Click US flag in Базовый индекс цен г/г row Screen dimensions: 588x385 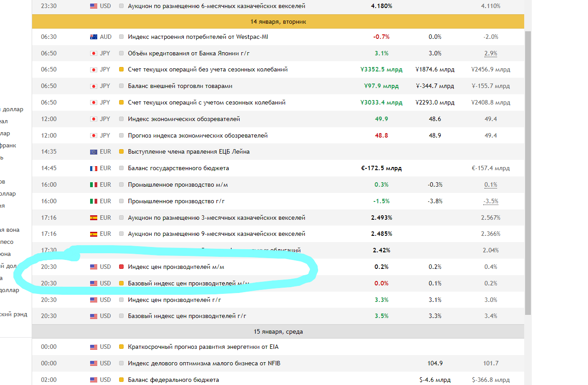[93, 316]
